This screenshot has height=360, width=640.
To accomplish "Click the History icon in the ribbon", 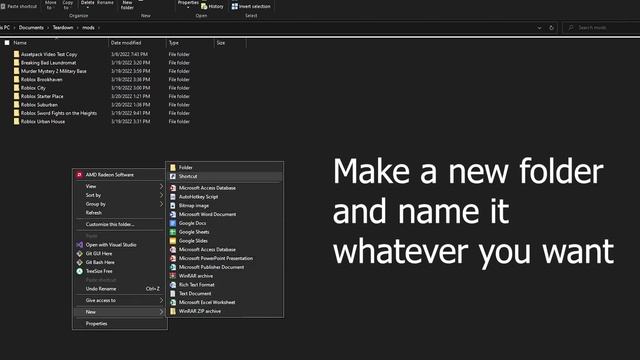I will (x=204, y=6).
